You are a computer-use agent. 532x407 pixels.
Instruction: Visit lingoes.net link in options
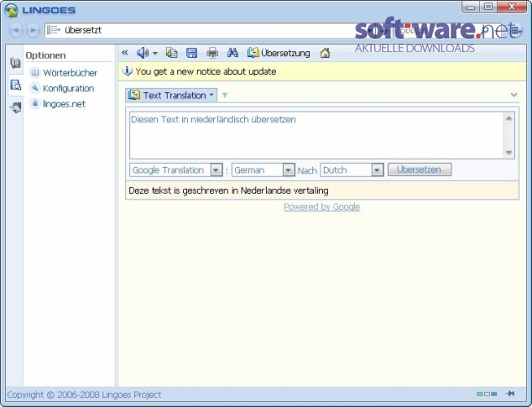click(x=58, y=104)
